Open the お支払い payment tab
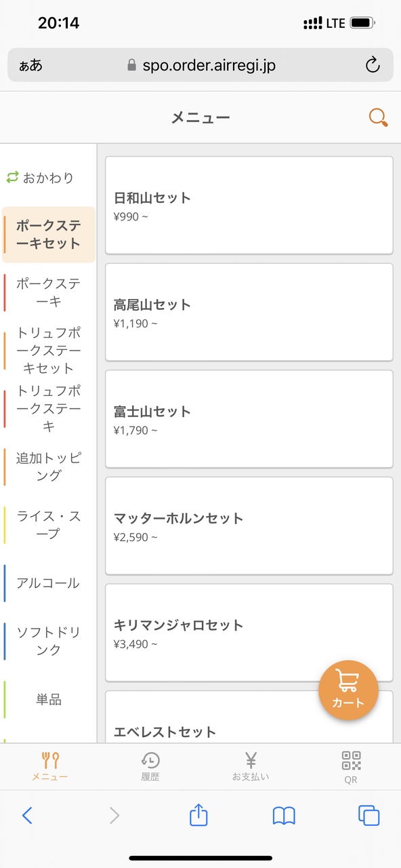The image size is (401, 868). pos(251,766)
